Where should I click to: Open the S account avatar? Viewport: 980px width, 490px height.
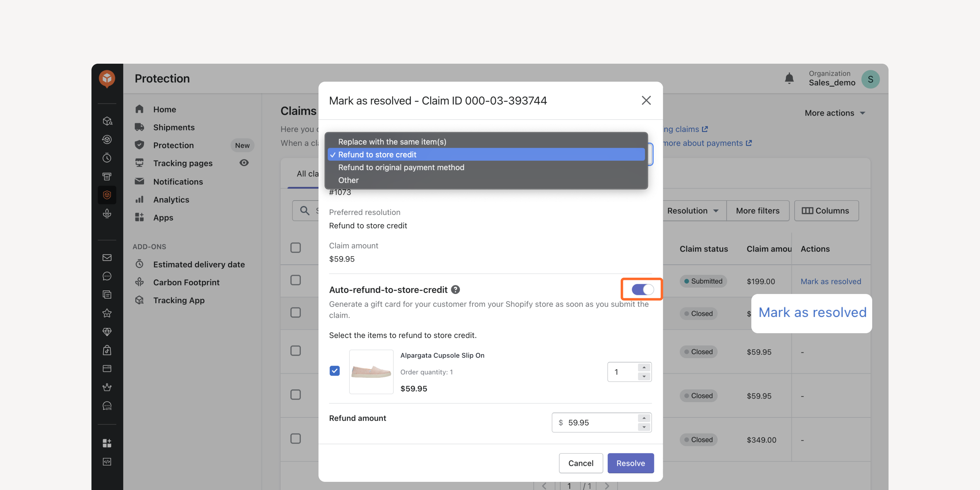coord(870,79)
